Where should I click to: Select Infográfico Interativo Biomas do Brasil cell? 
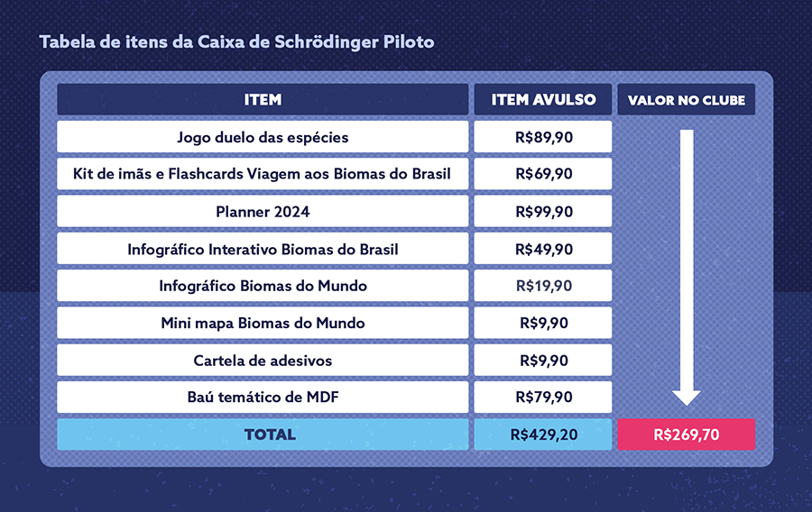coord(263,249)
